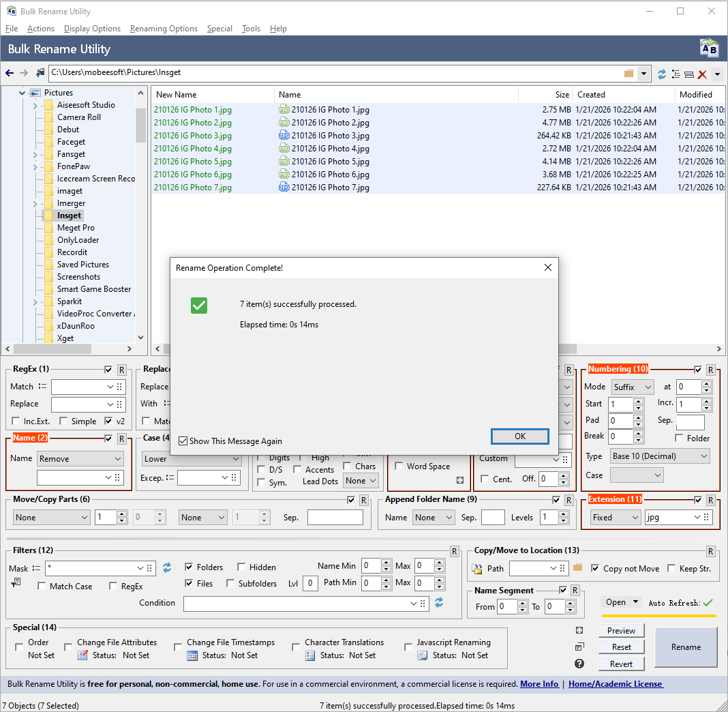Uncheck Show This Message Again
728x712 pixels.
[183, 441]
